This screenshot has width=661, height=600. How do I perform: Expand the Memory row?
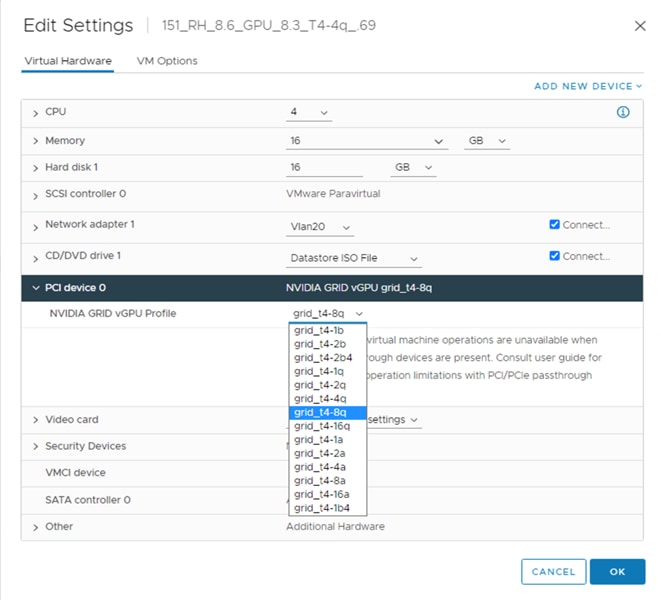[35, 141]
